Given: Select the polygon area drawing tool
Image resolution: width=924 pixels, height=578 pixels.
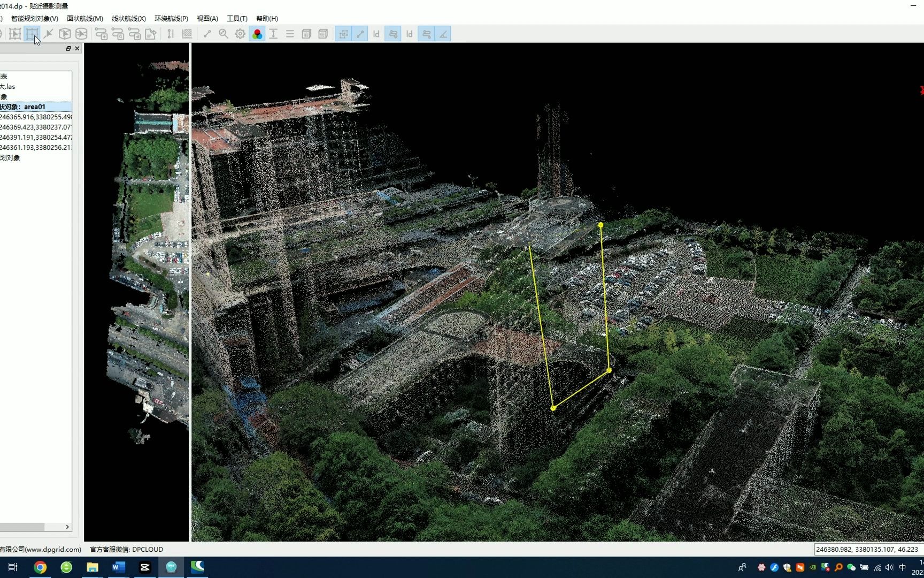Looking at the screenshot, I should pos(15,34).
